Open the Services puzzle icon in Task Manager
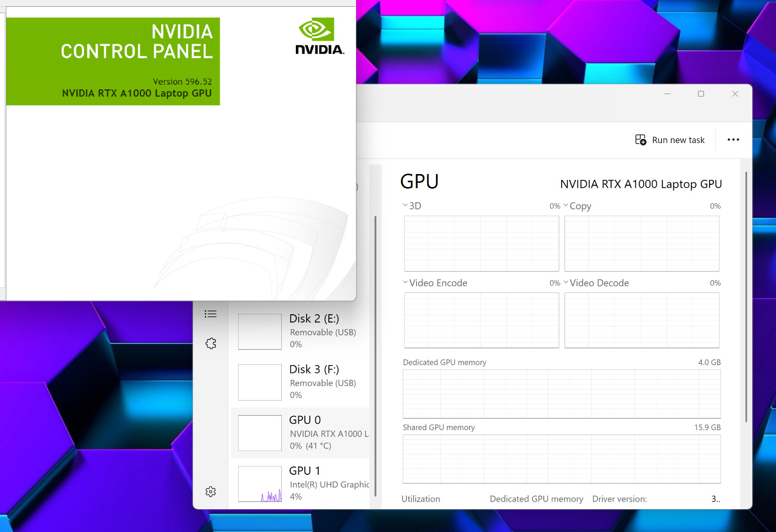Image resolution: width=776 pixels, height=532 pixels. pos(210,343)
